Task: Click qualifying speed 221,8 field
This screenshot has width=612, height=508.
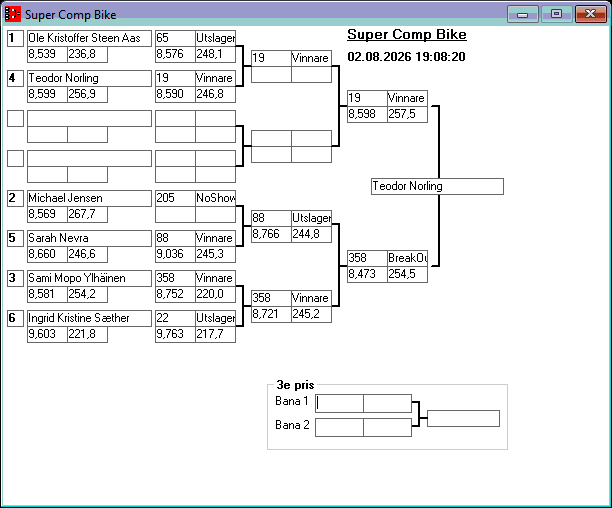Action: [87, 334]
